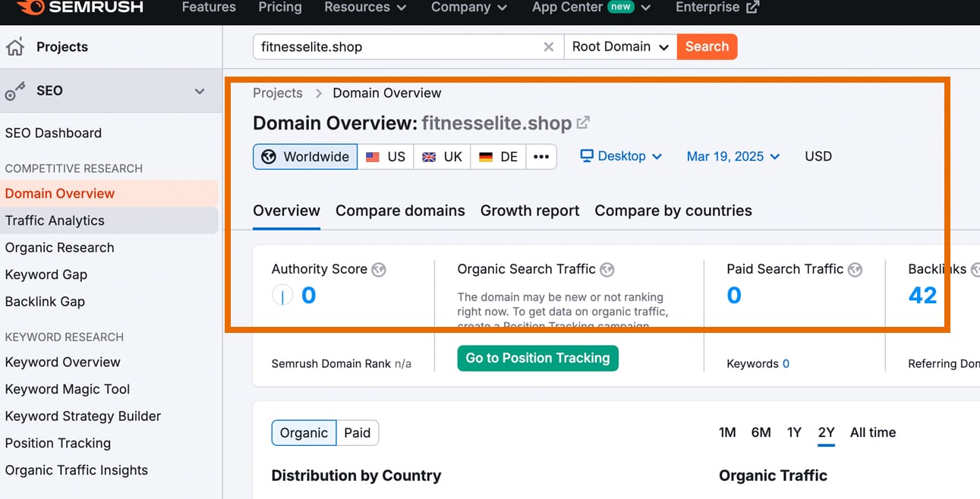Screen dimensions: 980x499
Task: Select the 1Y time range
Action: click(794, 433)
